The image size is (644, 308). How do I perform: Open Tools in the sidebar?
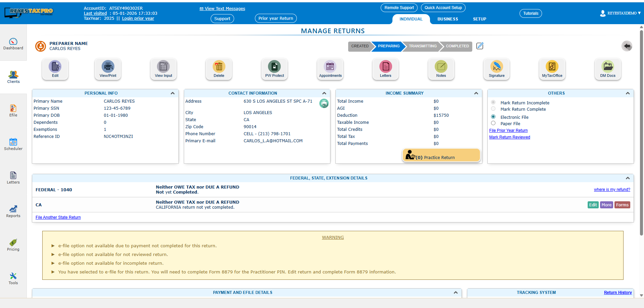coord(13,278)
